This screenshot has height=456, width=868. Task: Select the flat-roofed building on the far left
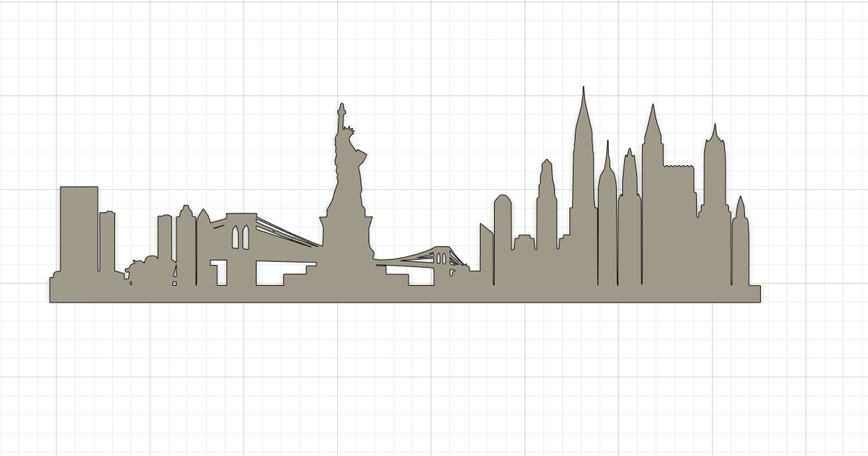click(x=77, y=232)
